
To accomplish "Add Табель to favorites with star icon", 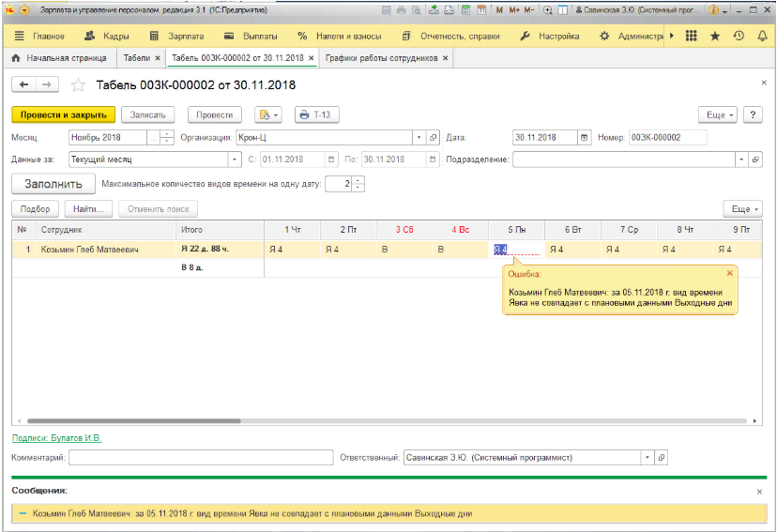I will point(78,84).
